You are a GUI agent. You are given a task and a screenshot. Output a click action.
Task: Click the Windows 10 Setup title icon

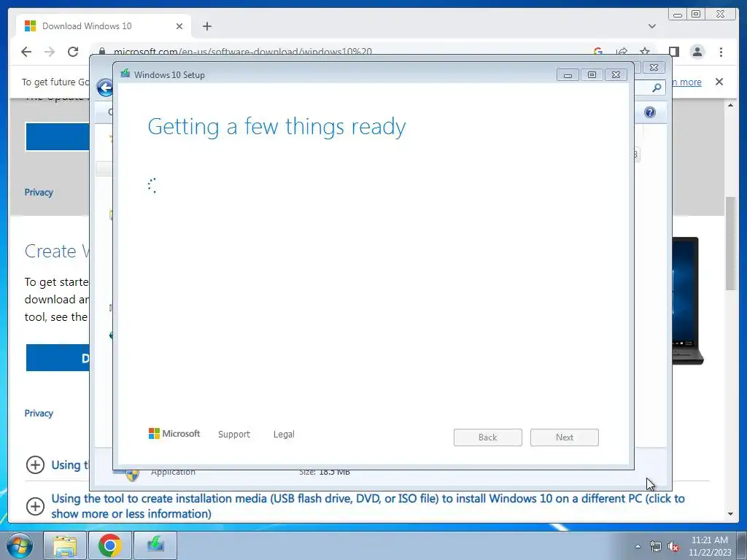125,74
